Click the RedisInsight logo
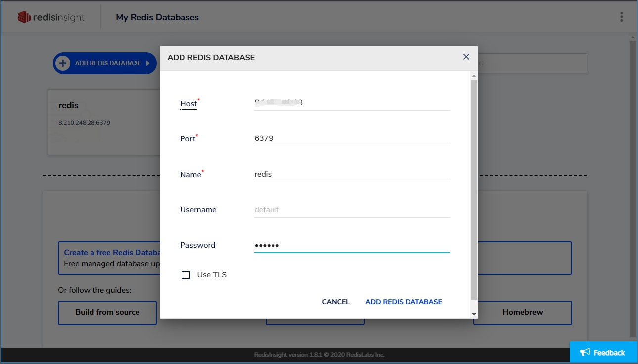 pos(51,17)
